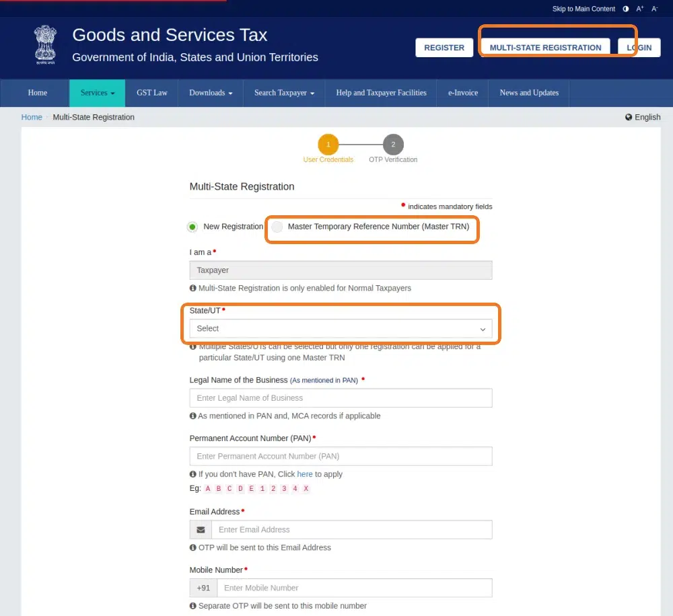Open Help and Taxpayer Facilities
The image size is (673, 616).
point(381,93)
